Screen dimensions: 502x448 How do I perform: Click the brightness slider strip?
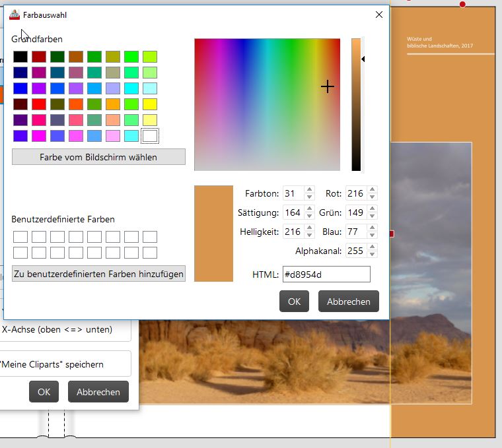click(x=356, y=104)
